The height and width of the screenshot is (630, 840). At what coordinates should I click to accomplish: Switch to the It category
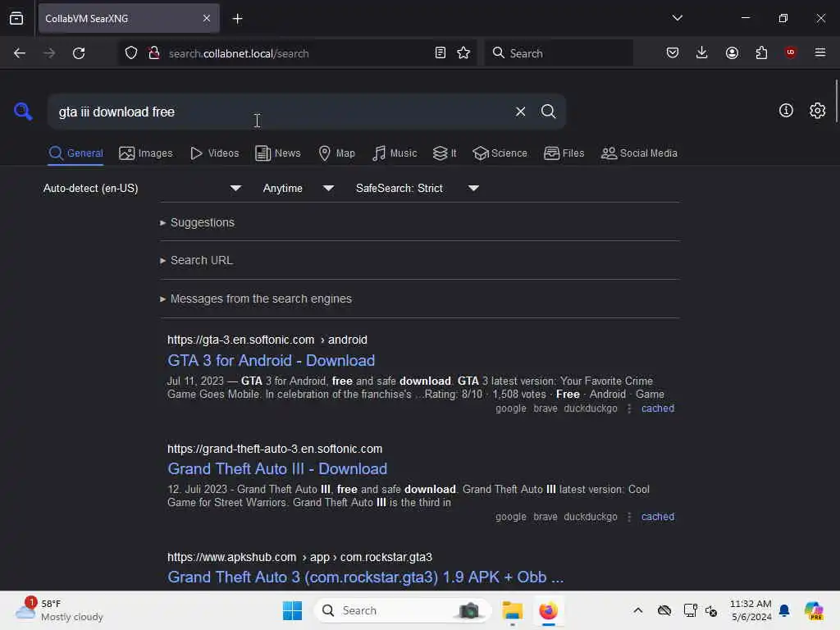444,153
